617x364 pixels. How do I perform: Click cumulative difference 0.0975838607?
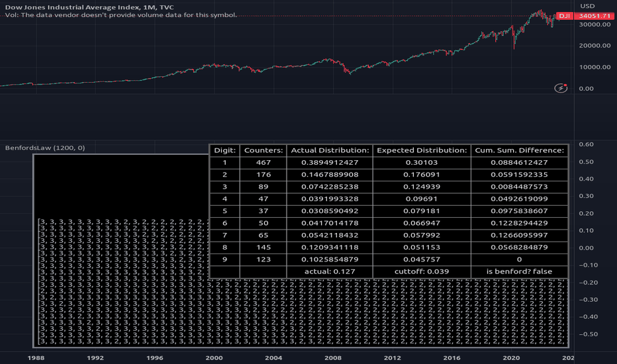point(520,211)
